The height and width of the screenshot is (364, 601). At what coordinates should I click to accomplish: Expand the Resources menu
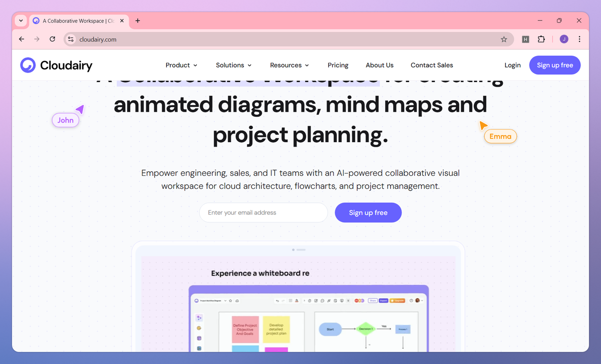pyautogui.click(x=289, y=65)
